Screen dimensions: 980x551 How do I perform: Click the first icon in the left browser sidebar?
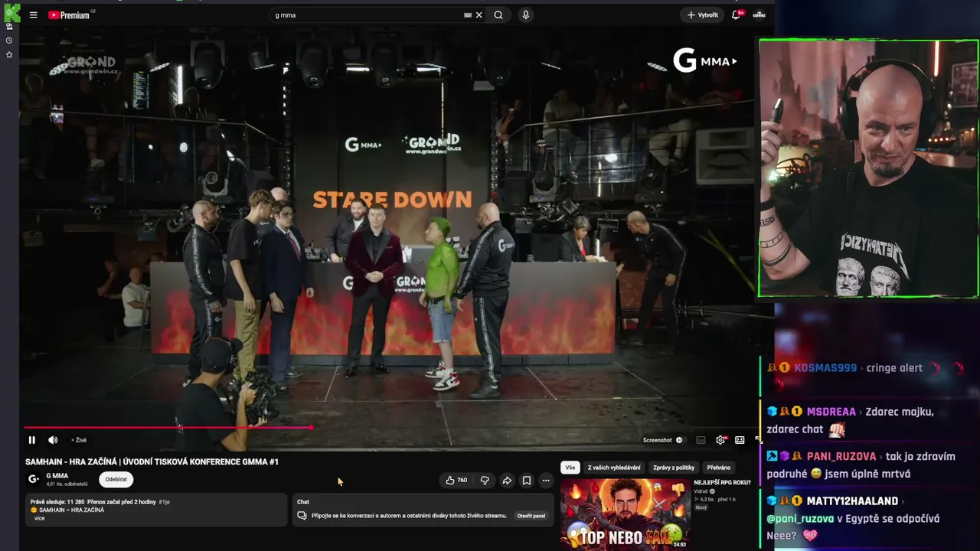pyautogui.click(x=9, y=26)
